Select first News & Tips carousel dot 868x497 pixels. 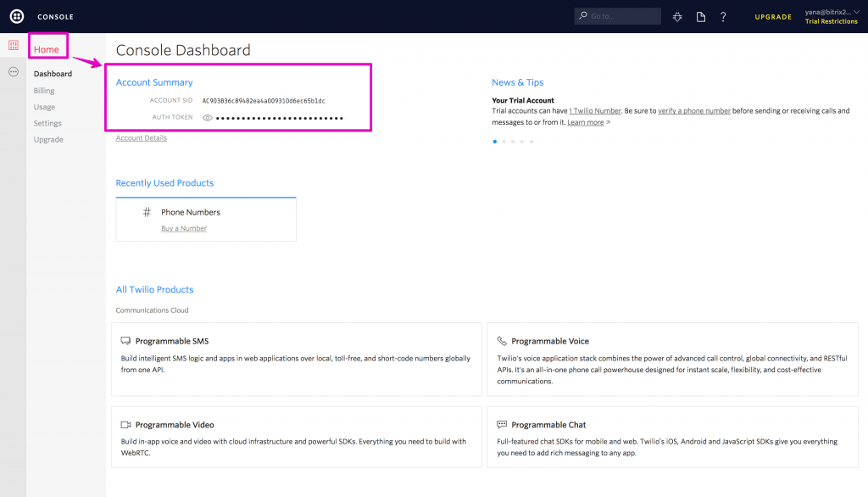(495, 142)
